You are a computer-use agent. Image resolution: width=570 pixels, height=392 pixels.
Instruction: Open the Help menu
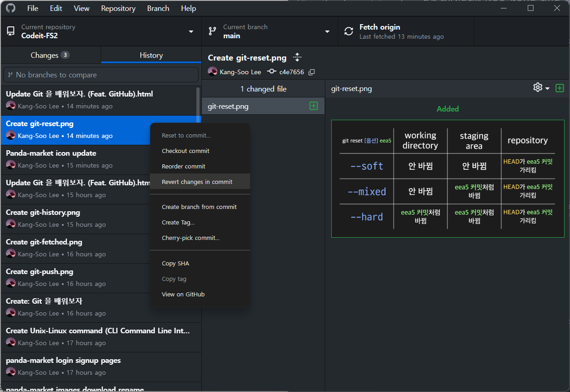[x=189, y=8]
